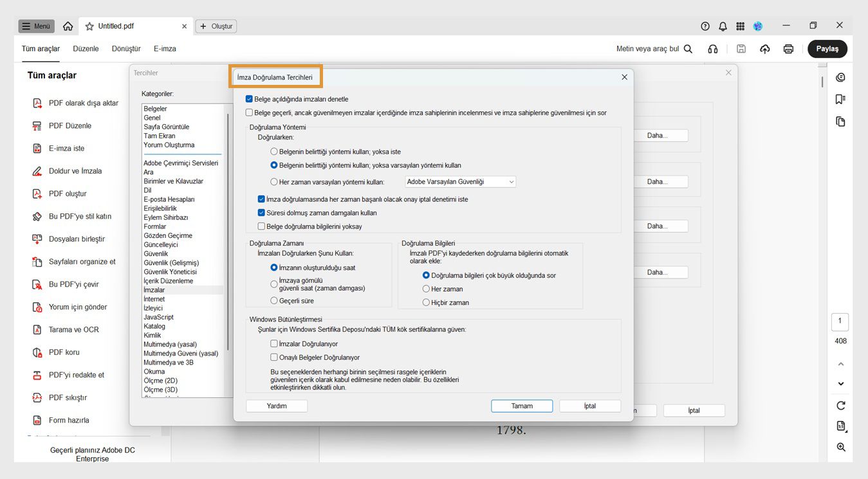Open the page fit display icon
Viewport: 868px width, 479px height.
(841, 426)
